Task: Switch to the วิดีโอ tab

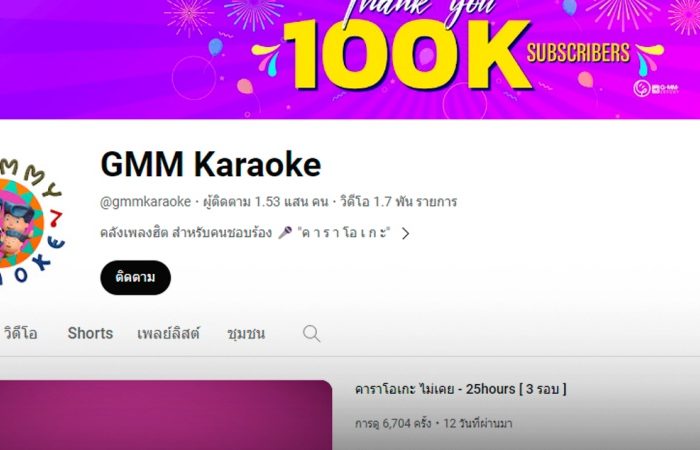Action: 21,333
